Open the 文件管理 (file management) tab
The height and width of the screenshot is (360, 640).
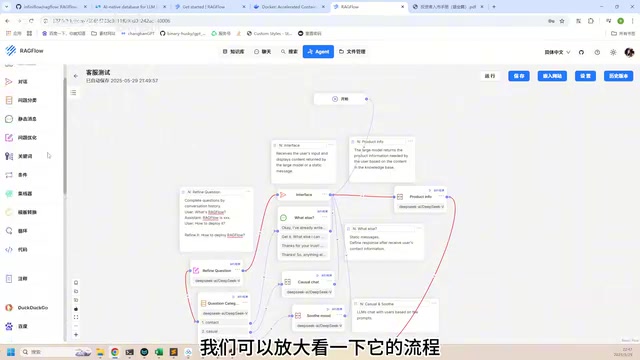pyautogui.click(x=352, y=52)
